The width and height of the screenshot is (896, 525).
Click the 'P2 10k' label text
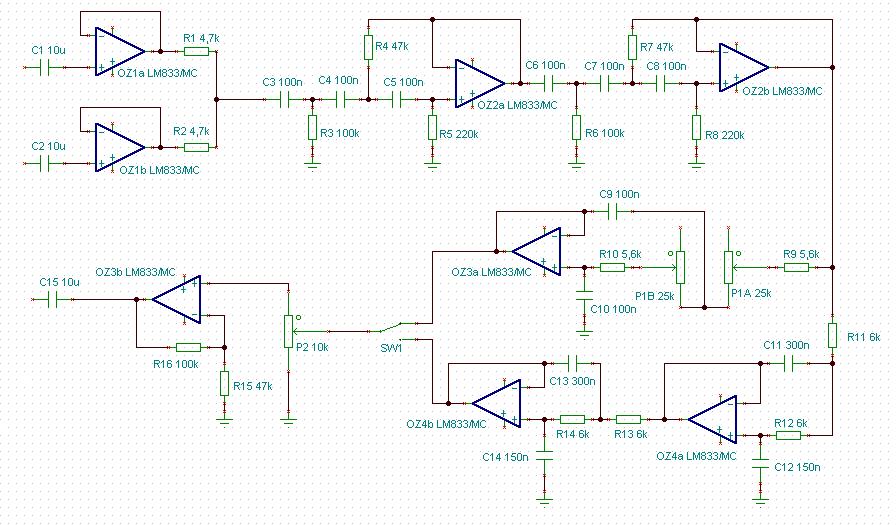tap(312, 347)
